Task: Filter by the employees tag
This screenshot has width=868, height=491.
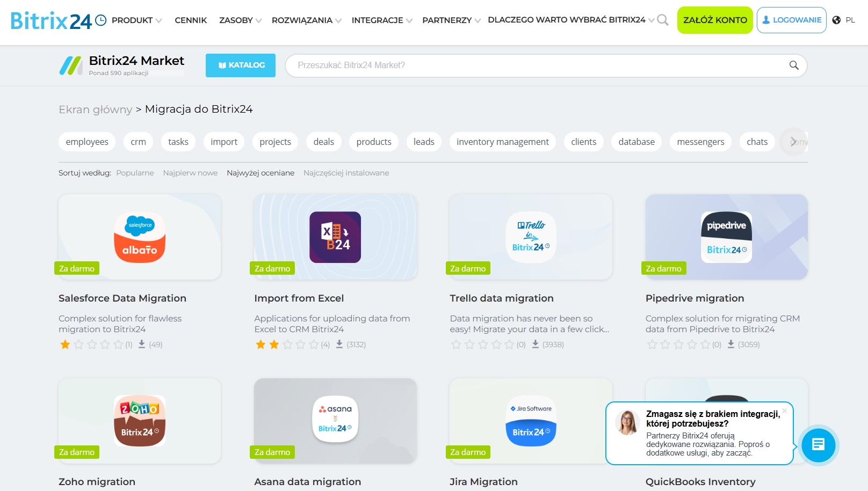Action: (87, 142)
